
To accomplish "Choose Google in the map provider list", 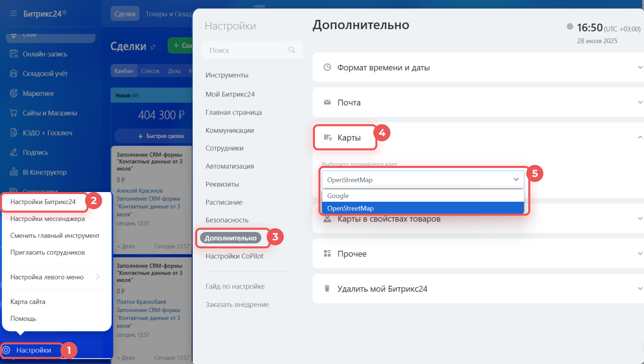I will 423,196.
